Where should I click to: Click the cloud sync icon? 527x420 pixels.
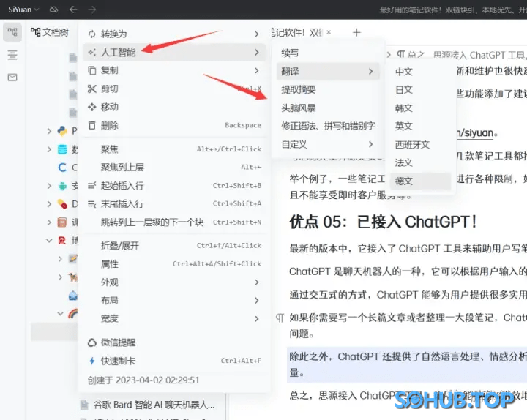click(x=53, y=10)
